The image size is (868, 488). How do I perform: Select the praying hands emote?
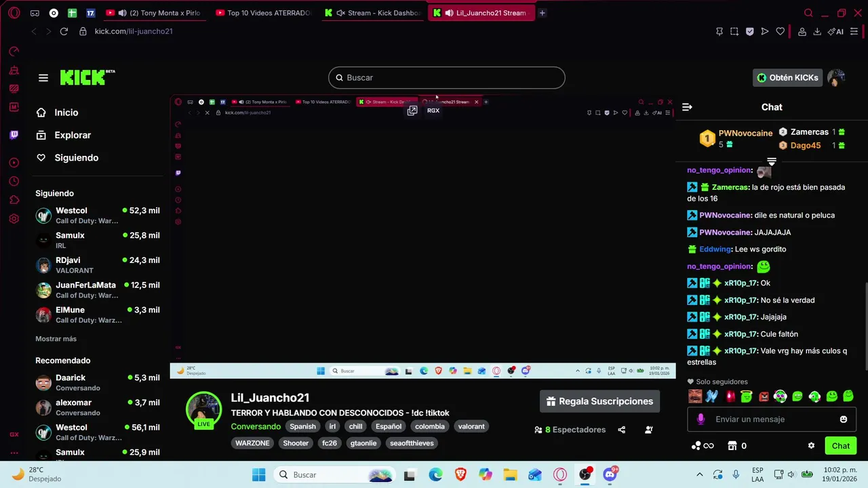[711, 396]
